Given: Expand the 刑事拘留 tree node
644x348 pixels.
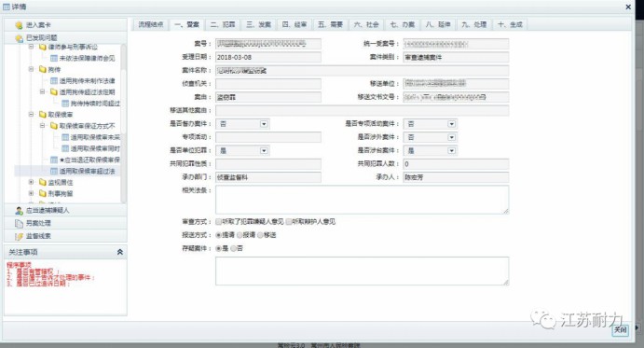Looking at the screenshot, I should coord(31,193).
